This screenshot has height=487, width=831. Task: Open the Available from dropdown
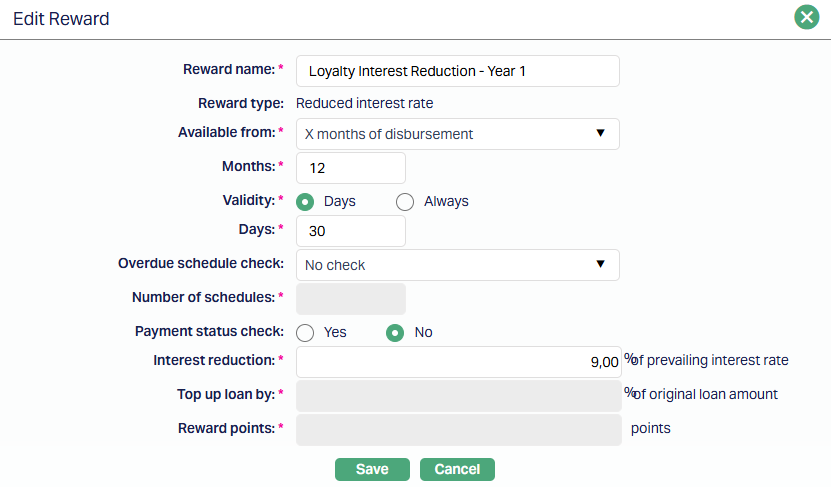point(457,134)
